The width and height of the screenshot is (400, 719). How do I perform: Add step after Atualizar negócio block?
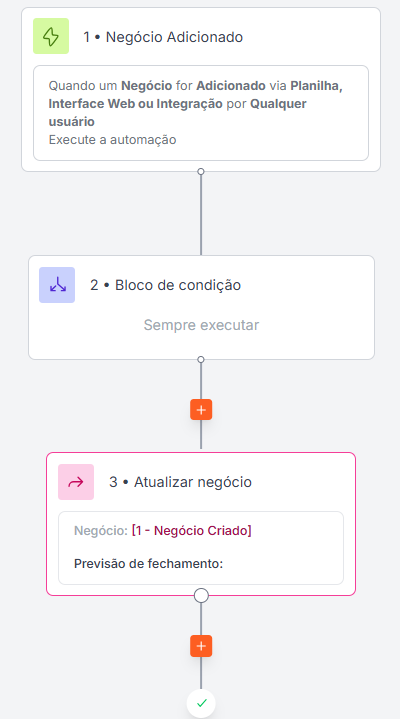201,646
